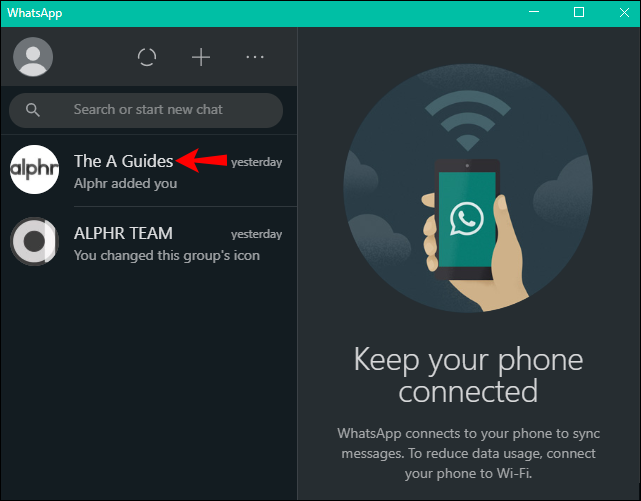Close the WhatsApp window
641x501 pixels.
click(x=624, y=13)
